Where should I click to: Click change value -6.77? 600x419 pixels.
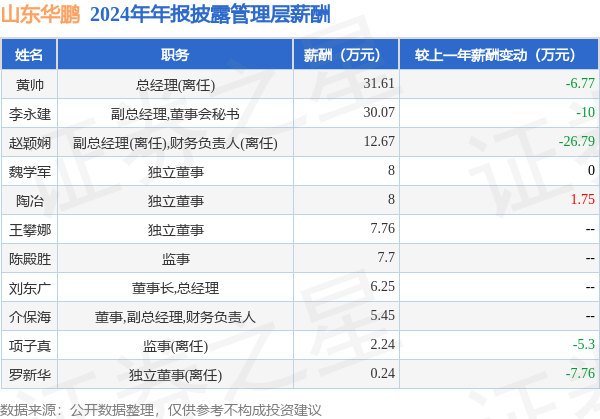tap(580, 83)
